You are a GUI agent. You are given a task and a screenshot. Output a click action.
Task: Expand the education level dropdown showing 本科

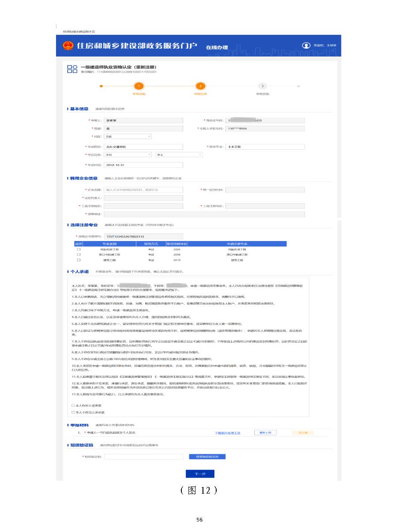128,155
